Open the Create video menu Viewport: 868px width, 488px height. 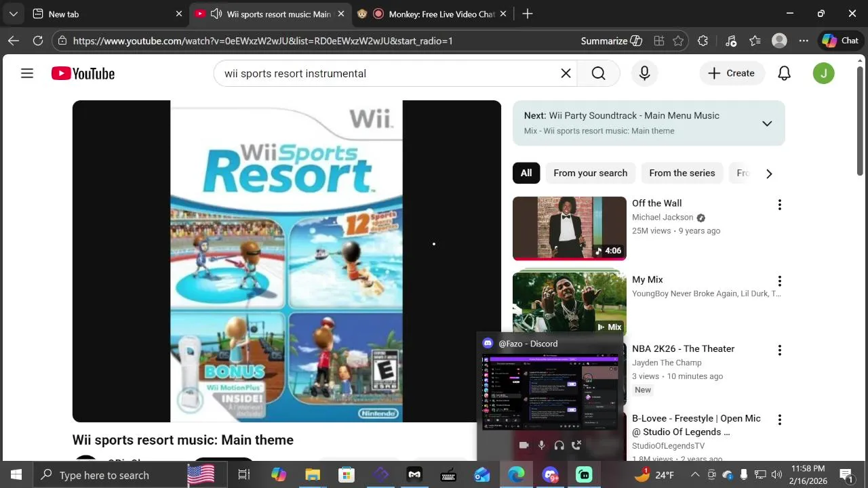pyautogui.click(x=732, y=73)
